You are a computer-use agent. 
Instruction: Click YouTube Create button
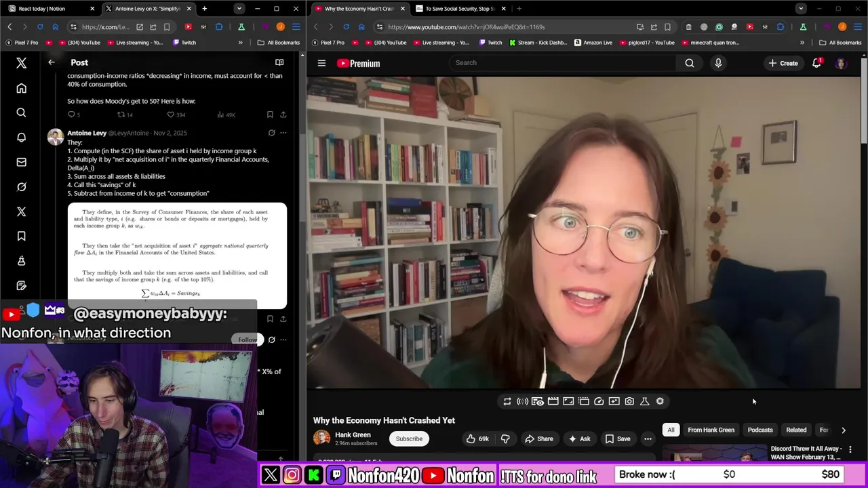click(x=783, y=63)
